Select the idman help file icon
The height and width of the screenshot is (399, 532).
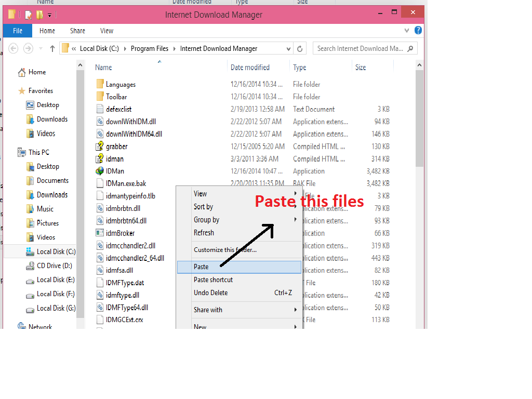(99, 158)
